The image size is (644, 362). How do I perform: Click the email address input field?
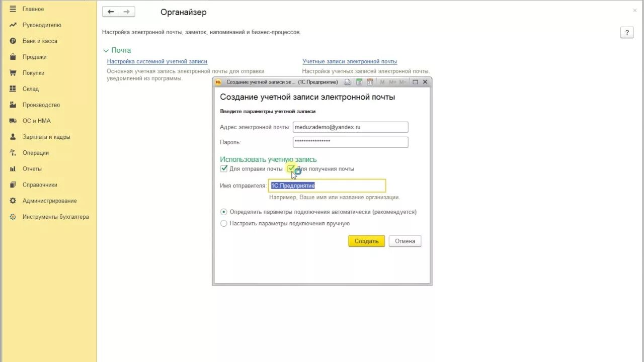351,127
